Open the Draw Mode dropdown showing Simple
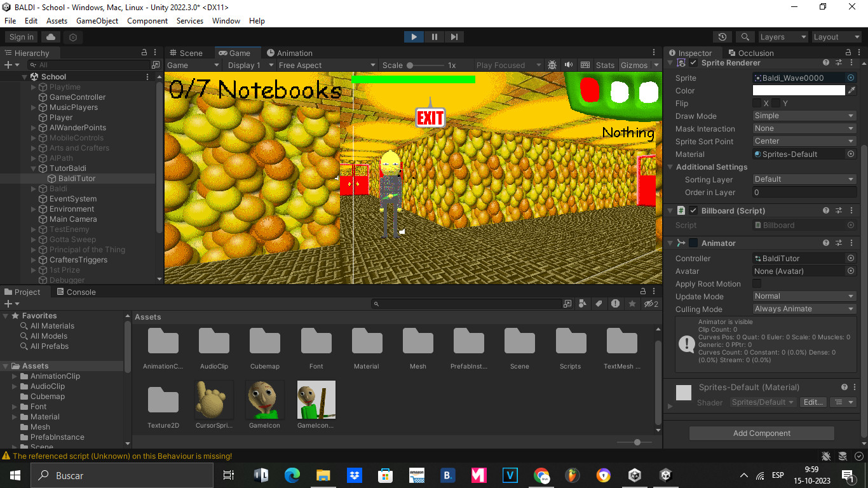Screen dimensions: 868x488 point(804,116)
